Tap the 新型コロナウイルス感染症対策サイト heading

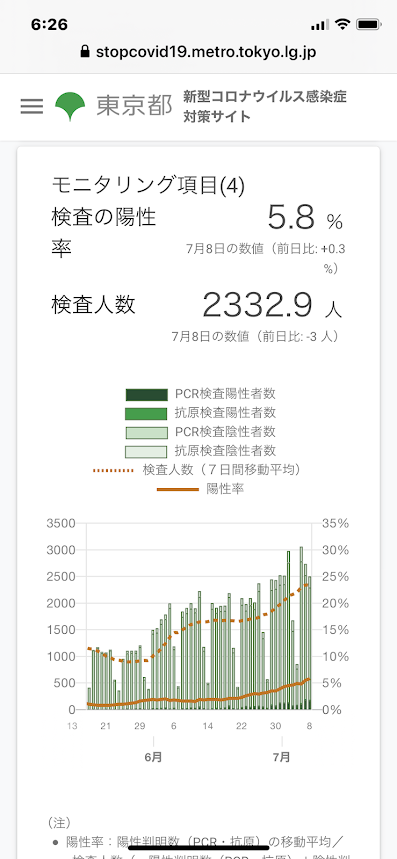265,107
